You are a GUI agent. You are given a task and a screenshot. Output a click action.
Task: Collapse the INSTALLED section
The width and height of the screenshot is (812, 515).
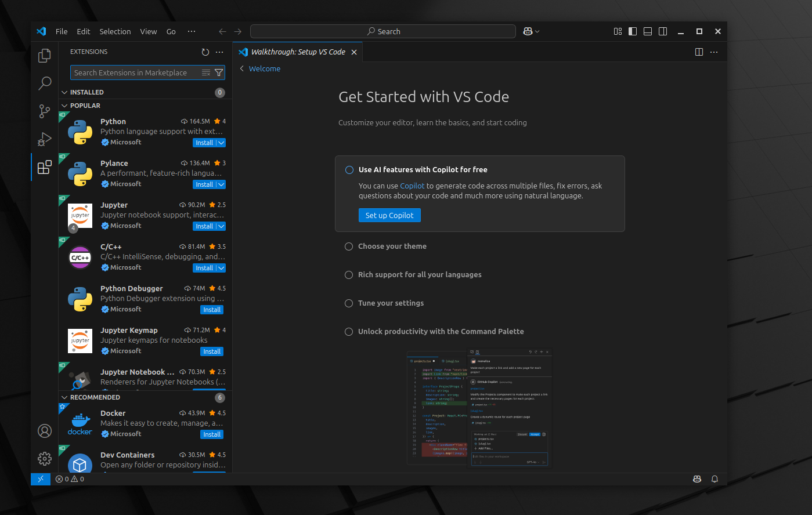(x=65, y=92)
